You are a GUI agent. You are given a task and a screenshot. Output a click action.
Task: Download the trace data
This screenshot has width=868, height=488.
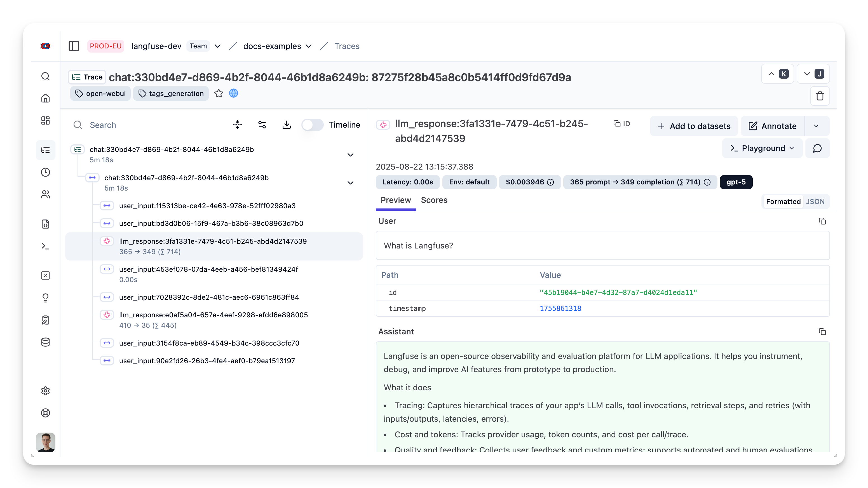pos(287,125)
